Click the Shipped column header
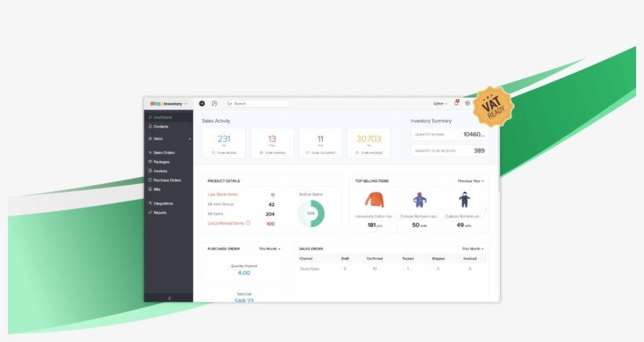The height and width of the screenshot is (342, 644). 438,259
